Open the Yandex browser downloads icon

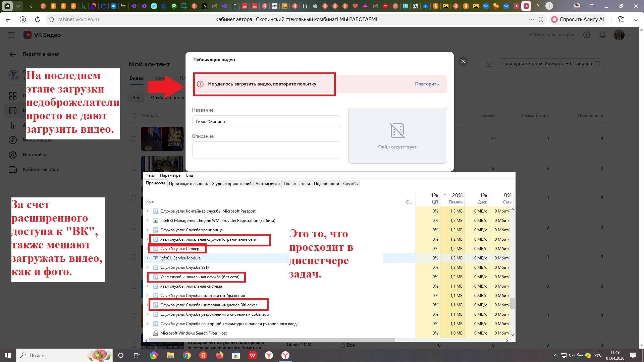click(636, 19)
